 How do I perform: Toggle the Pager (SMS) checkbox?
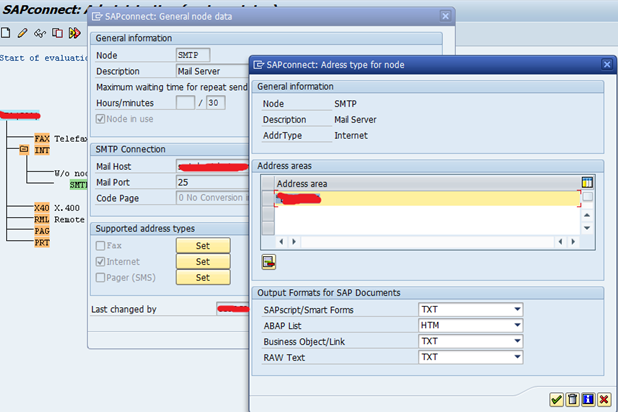100,278
